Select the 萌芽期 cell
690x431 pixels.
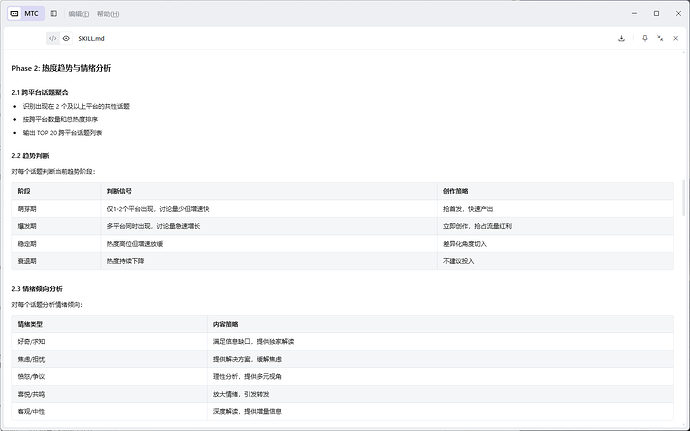56,209
